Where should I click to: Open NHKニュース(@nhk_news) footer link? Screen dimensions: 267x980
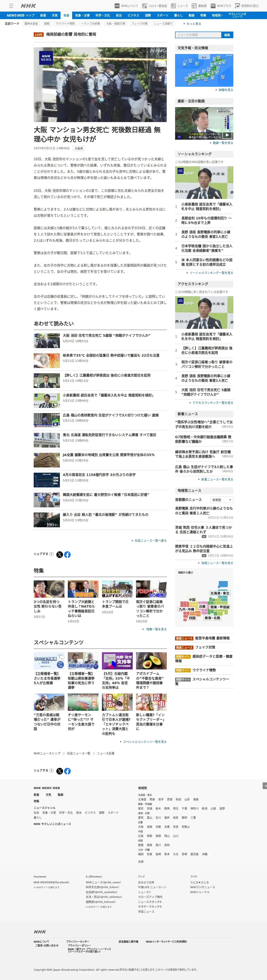(103, 882)
